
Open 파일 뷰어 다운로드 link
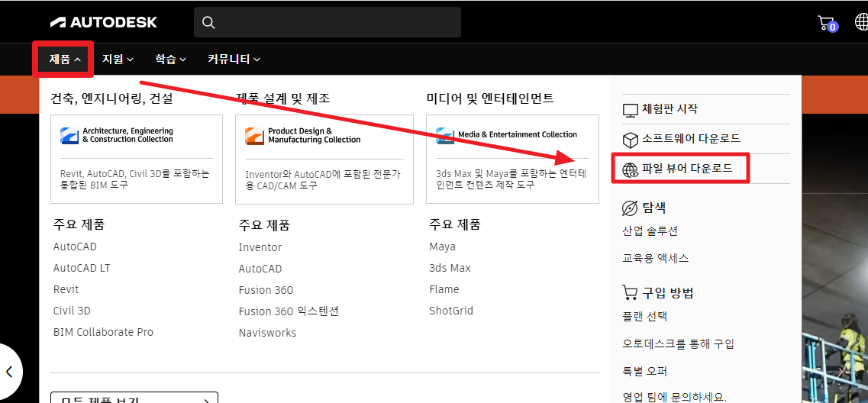pos(687,168)
